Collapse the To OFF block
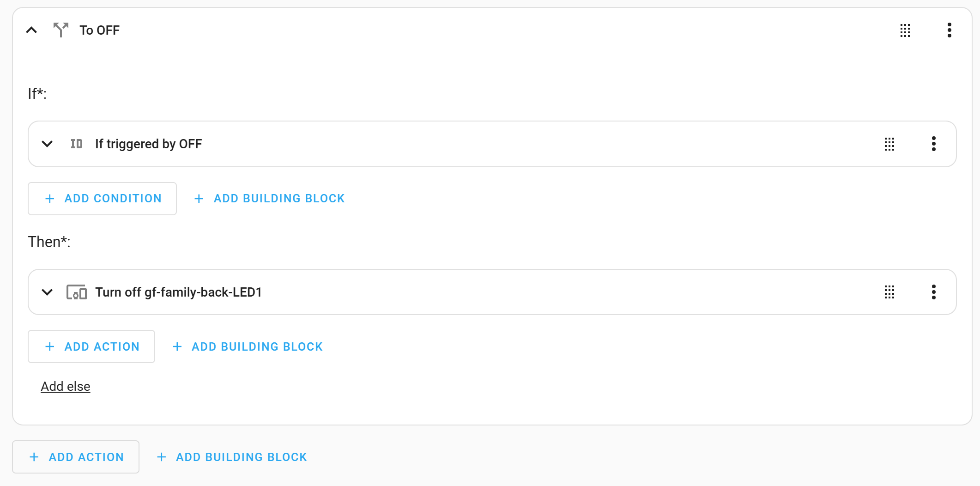 coord(31,30)
